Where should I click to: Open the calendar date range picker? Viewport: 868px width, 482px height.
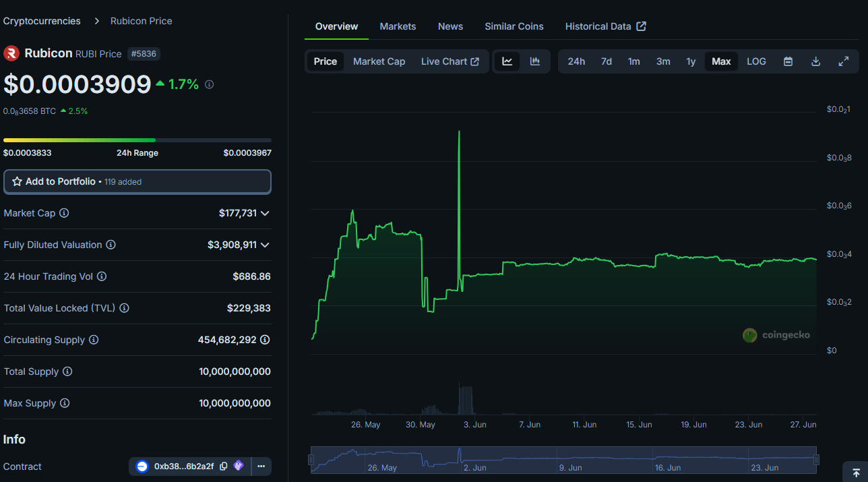[x=788, y=61]
